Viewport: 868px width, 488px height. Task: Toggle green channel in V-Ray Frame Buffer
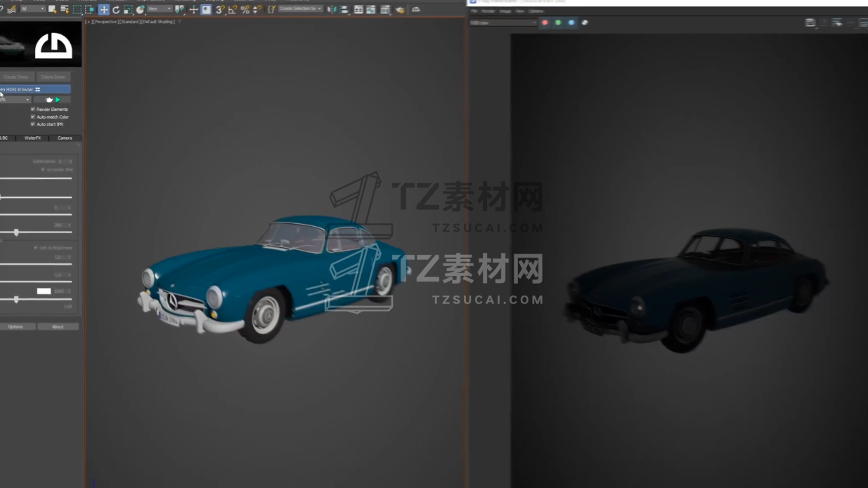[558, 22]
